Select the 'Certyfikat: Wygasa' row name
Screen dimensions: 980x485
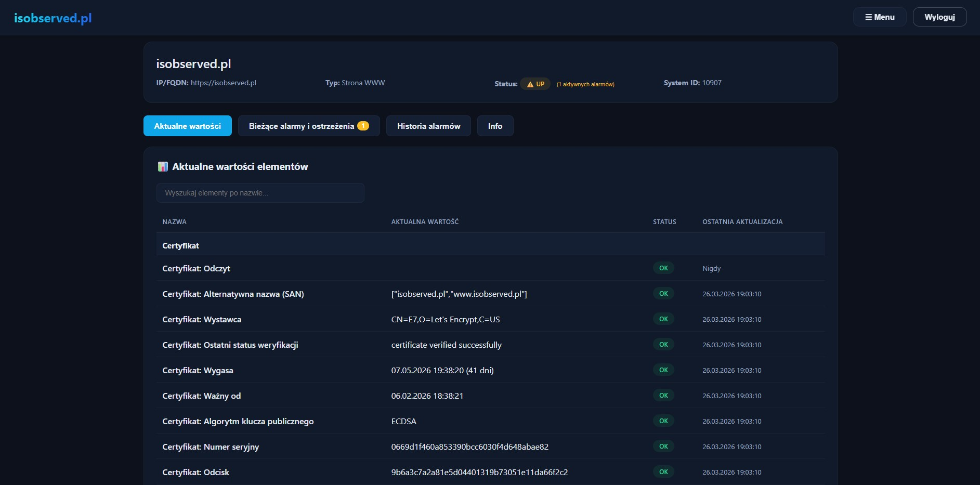coord(198,370)
